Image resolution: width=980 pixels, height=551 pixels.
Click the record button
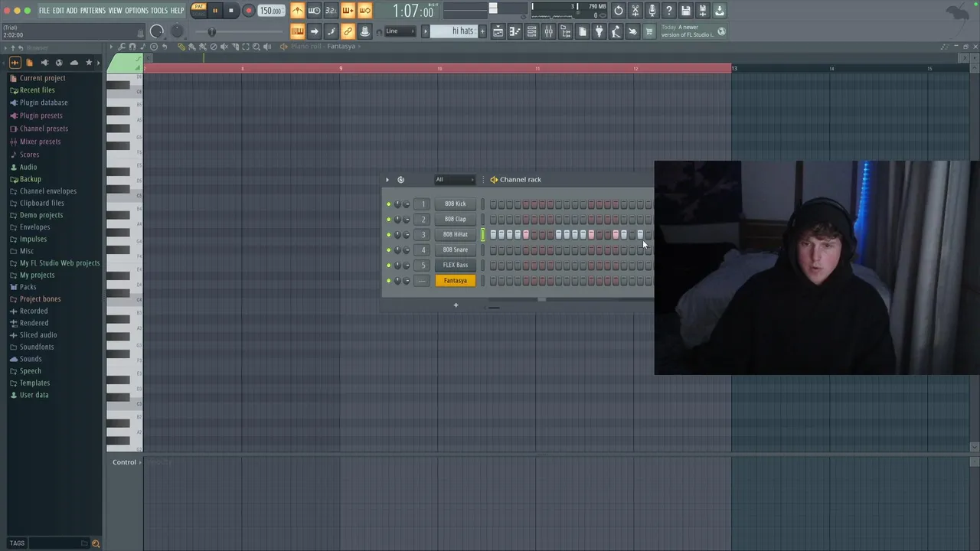coord(248,11)
